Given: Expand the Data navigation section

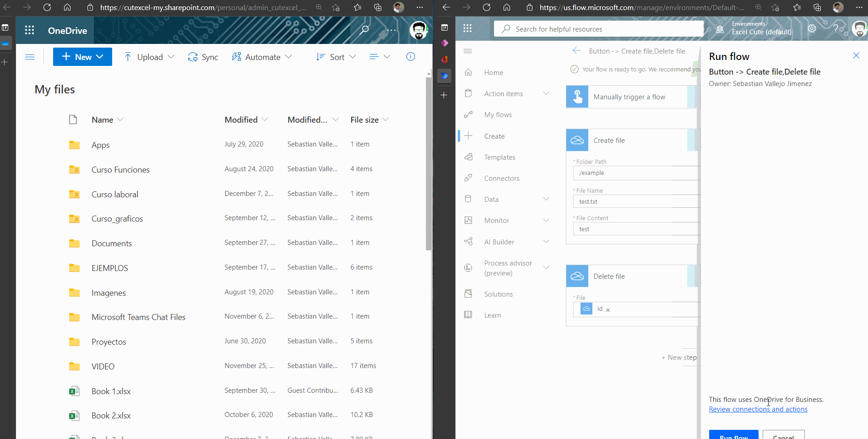Looking at the screenshot, I should tap(546, 199).
